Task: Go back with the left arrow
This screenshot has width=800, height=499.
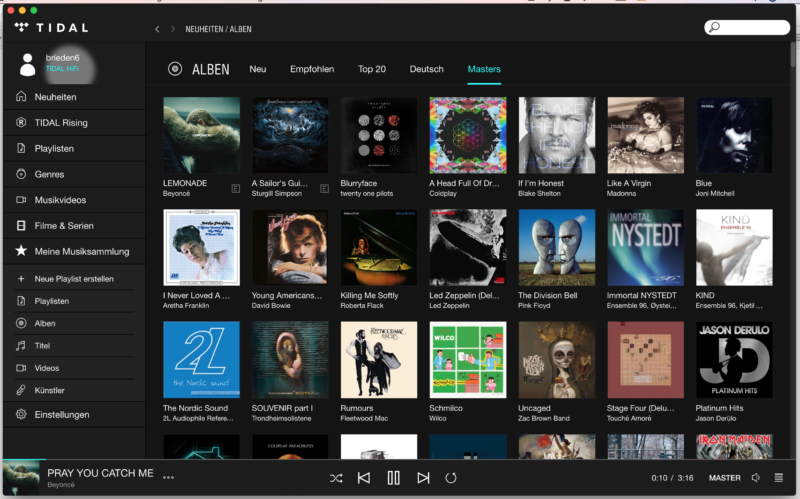Action: 157,29
